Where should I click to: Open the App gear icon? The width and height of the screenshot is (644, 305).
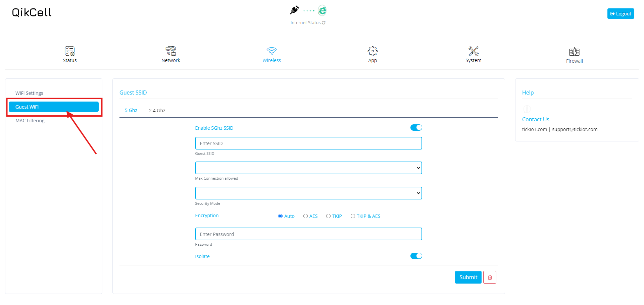373,51
